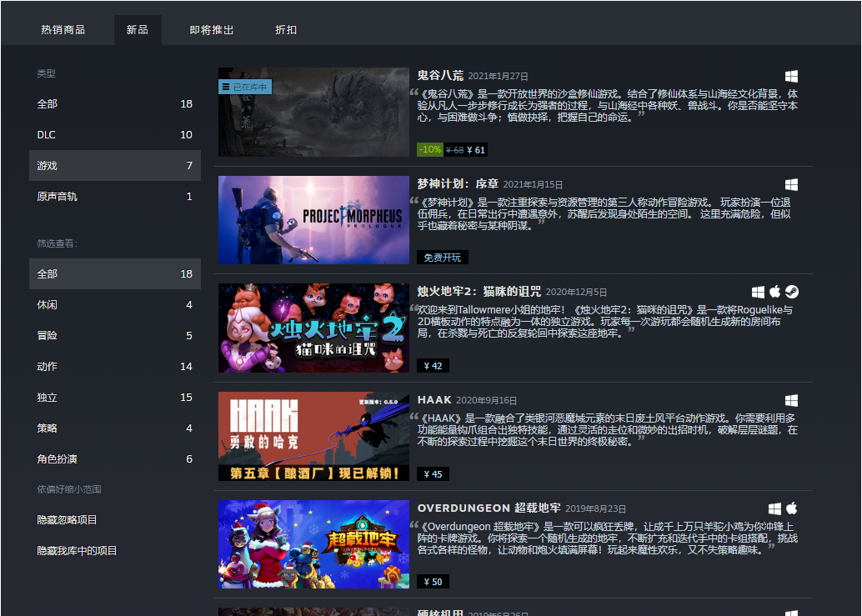Click the Windows icon for 梦神计划
This screenshot has height=616, width=862.
click(x=791, y=185)
